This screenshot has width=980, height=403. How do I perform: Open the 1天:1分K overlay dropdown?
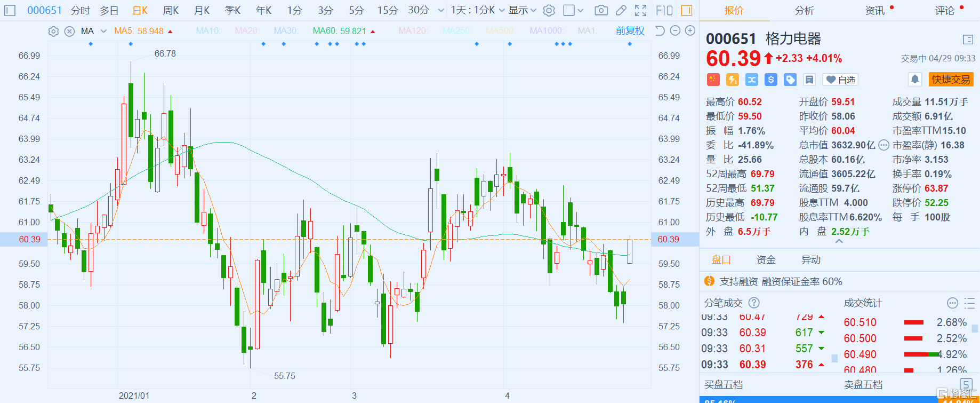(x=478, y=10)
